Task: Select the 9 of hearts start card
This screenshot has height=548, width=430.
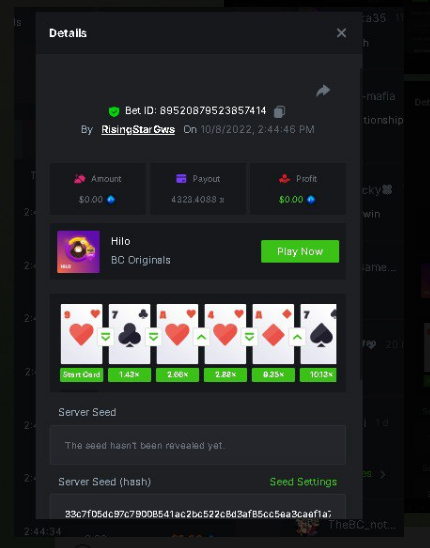Action: (81, 334)
